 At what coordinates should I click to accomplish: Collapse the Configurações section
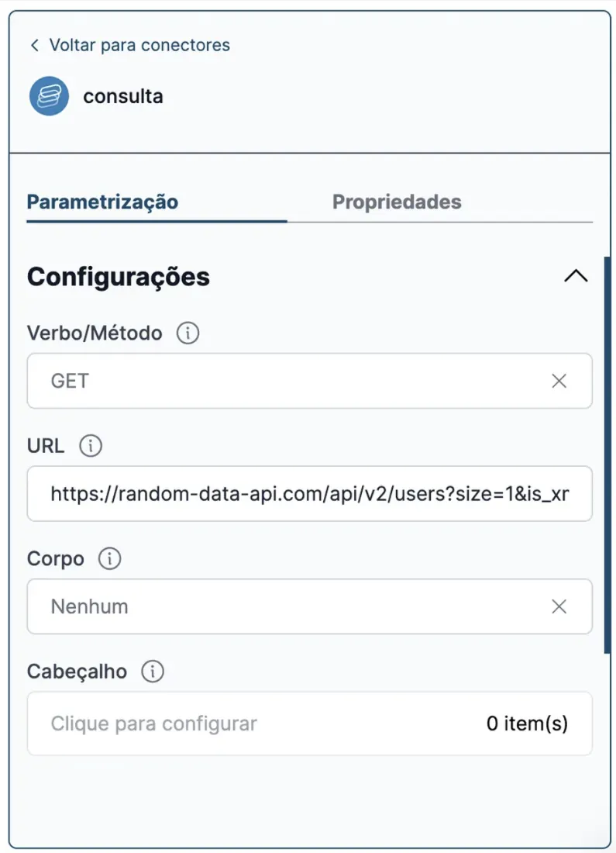tap(576, 276)
